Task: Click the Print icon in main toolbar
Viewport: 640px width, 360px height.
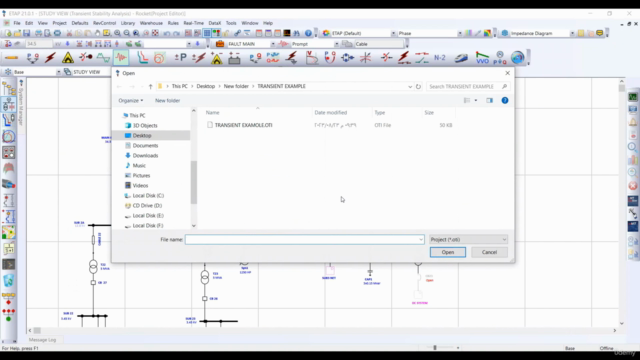Action: [38, 33]
